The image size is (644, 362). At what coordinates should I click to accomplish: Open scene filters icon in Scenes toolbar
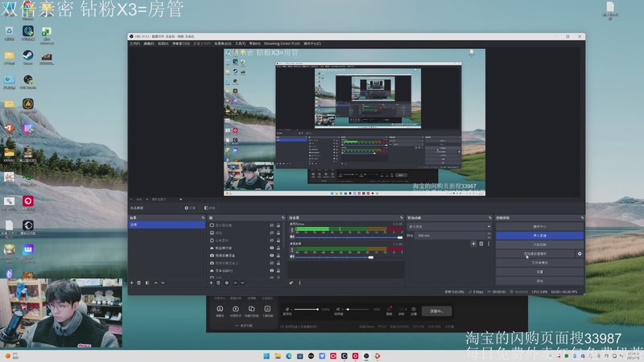147,283
